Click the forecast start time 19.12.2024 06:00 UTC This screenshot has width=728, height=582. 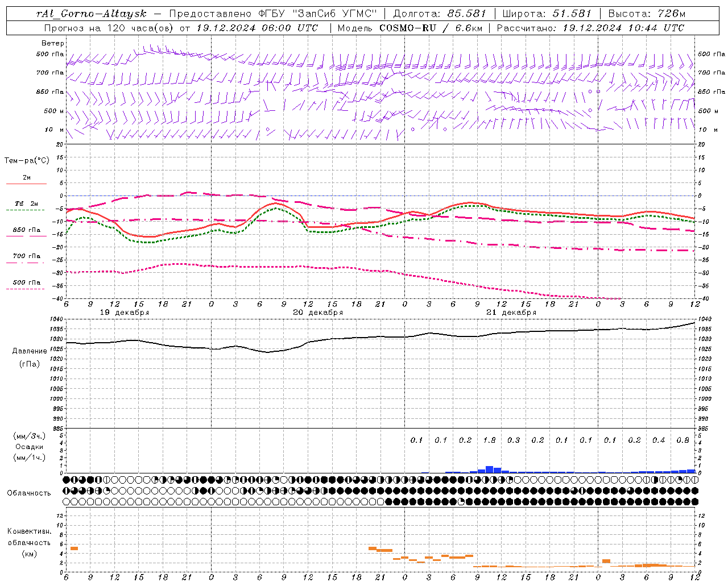(257, 28)
